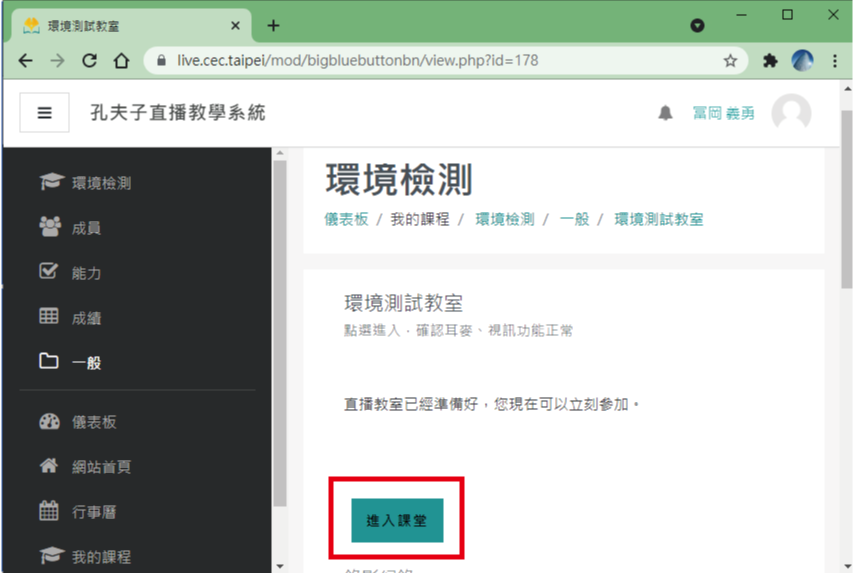The width and height of the screenshot is (854, 573).
Task: Open the extensions puzzle icon
Action: [x=770, y=60]
